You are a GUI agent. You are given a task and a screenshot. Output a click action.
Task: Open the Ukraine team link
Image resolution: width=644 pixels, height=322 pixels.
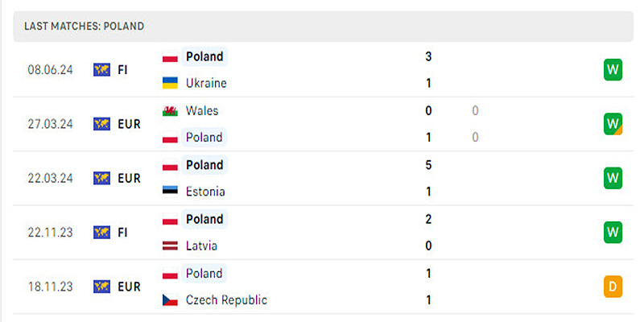[206, 83]
